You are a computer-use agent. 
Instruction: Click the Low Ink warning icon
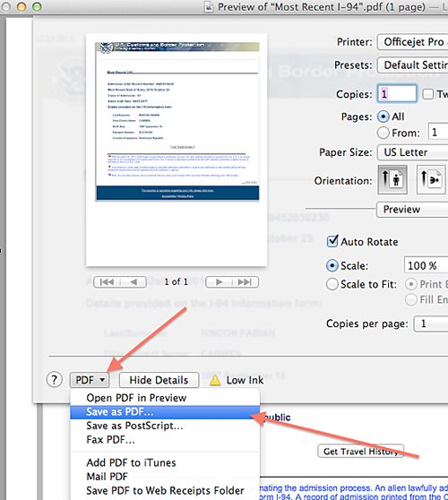click(215, 380)
